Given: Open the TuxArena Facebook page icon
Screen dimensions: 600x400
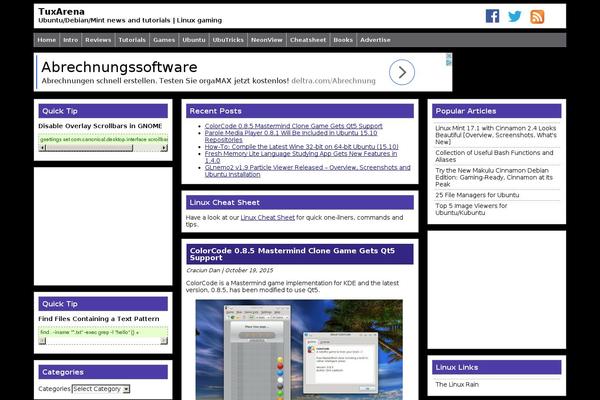Looking at the screenshot, I should point(492,16).
